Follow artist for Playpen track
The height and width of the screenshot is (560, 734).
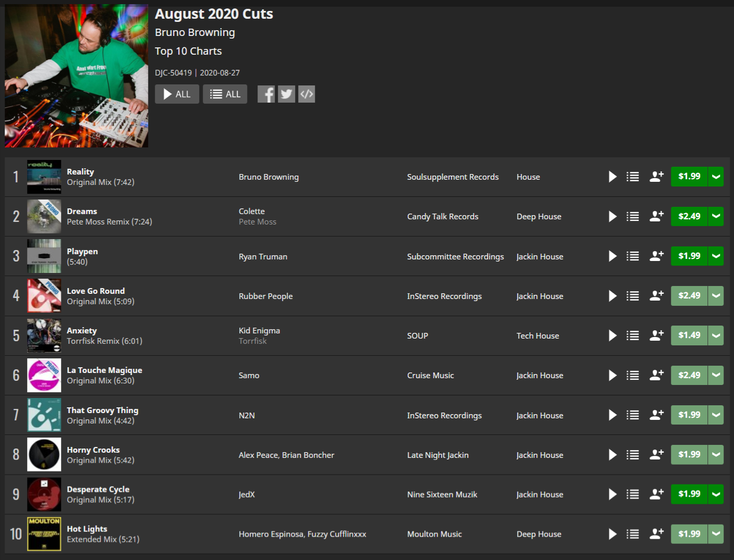pyautogui.click(x=656, y=256)
